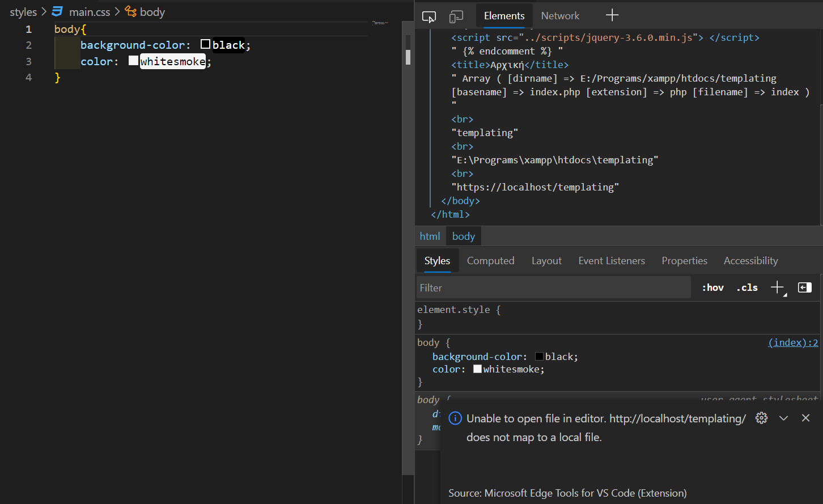Click whitesmoke swatch in main.css editor
This screenshot has height=504, width=823.
tap(133, 61)
